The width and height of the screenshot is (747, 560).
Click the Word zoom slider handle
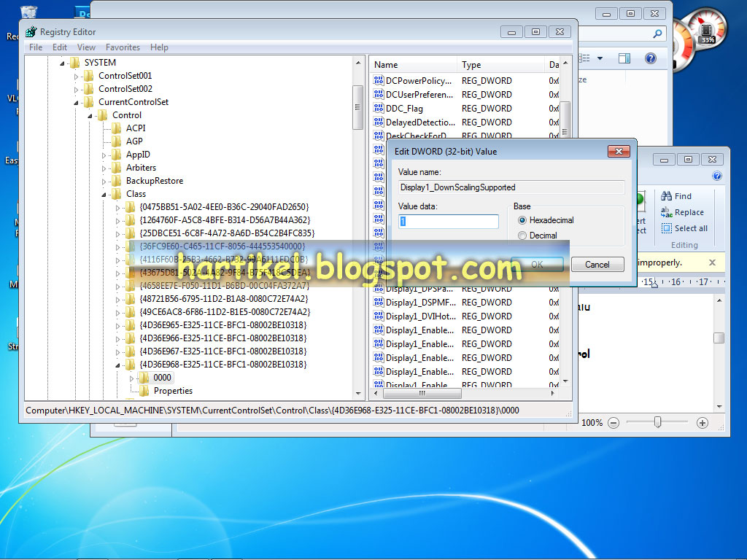coord(657,422)
